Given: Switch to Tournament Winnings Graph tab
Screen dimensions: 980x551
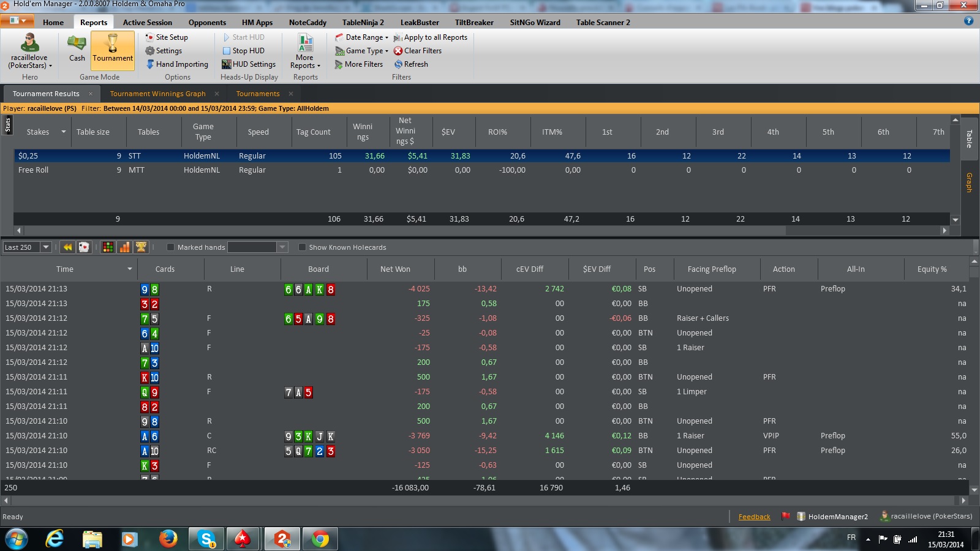Looking at the screenshot, I should point(157,94).
